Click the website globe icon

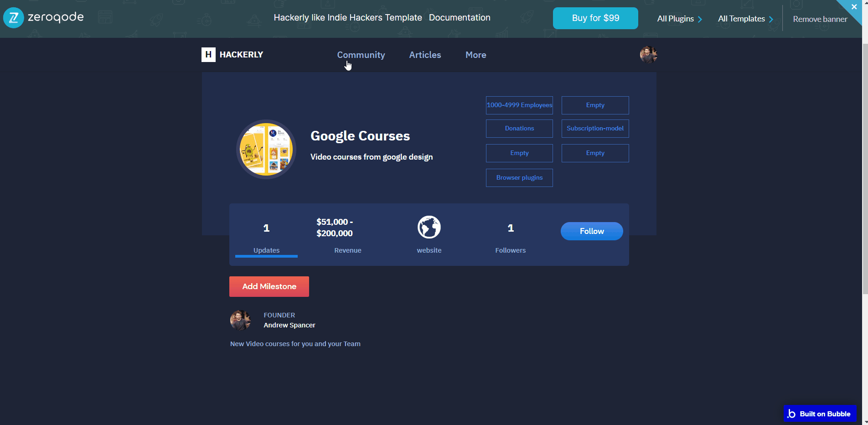(429, 227)
